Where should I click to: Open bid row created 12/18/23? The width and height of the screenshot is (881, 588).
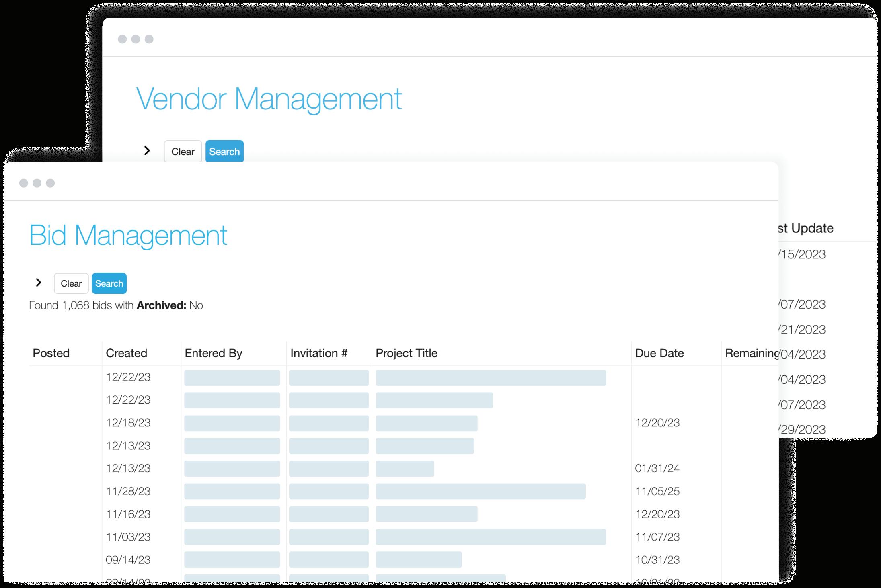128,423
